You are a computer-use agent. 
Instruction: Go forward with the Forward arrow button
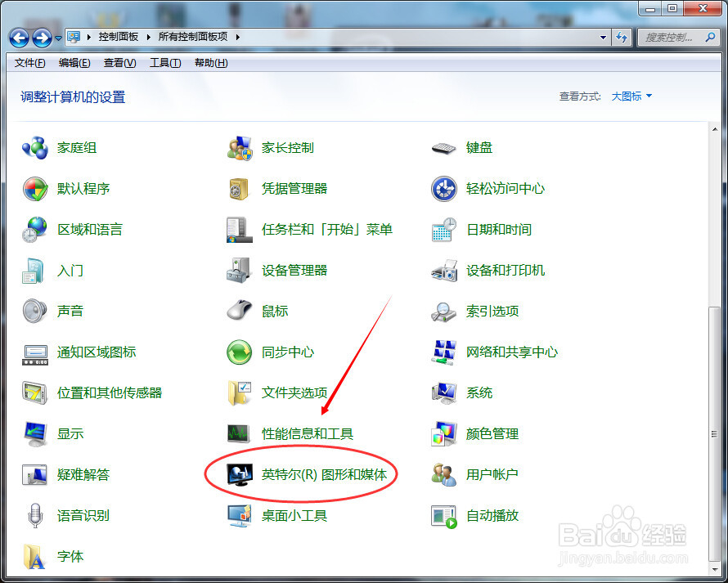point(43,38)
